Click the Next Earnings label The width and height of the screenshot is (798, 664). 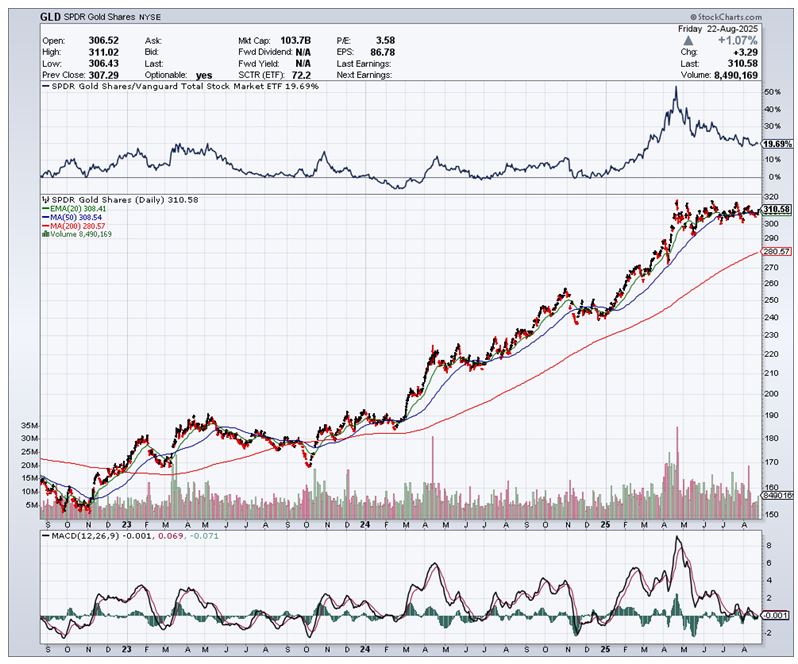[x=364, y=75]
